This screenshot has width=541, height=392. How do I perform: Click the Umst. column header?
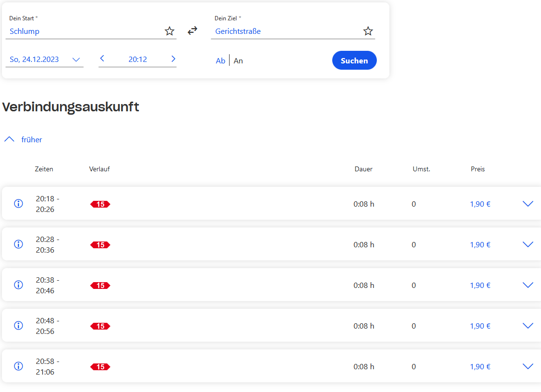[421, 169]
